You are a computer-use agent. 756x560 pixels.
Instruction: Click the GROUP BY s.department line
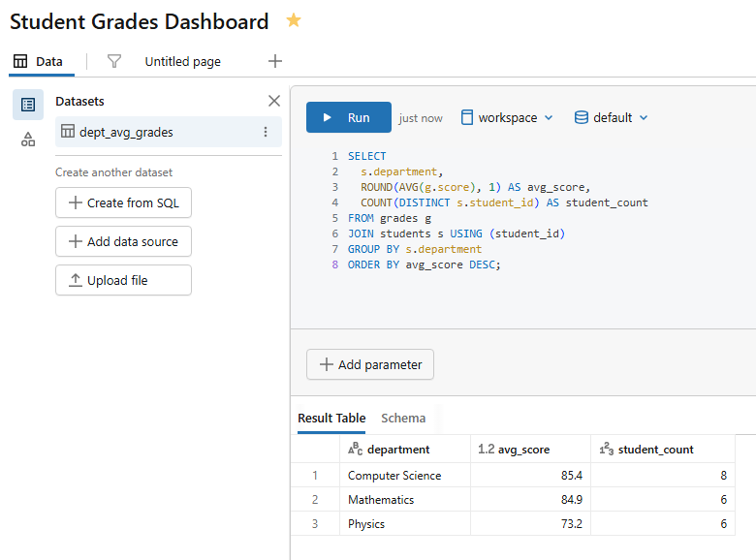pos(415,249)
